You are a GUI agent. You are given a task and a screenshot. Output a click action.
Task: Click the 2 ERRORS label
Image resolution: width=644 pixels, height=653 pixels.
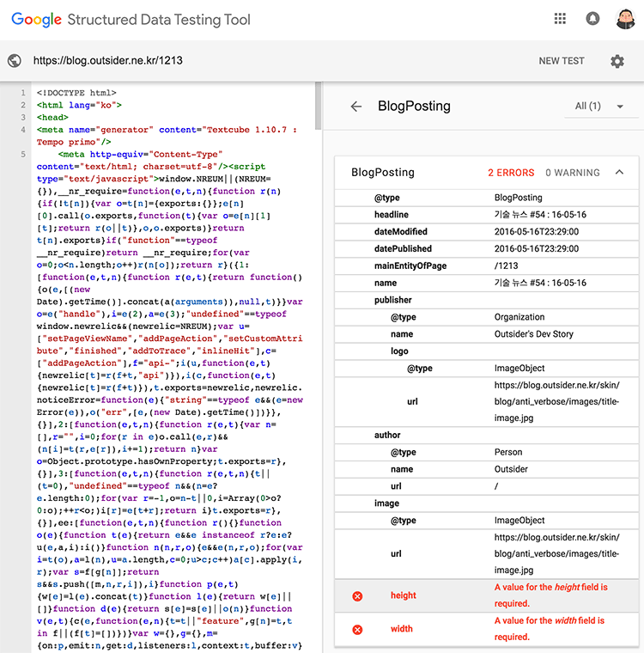click(511, 173)
